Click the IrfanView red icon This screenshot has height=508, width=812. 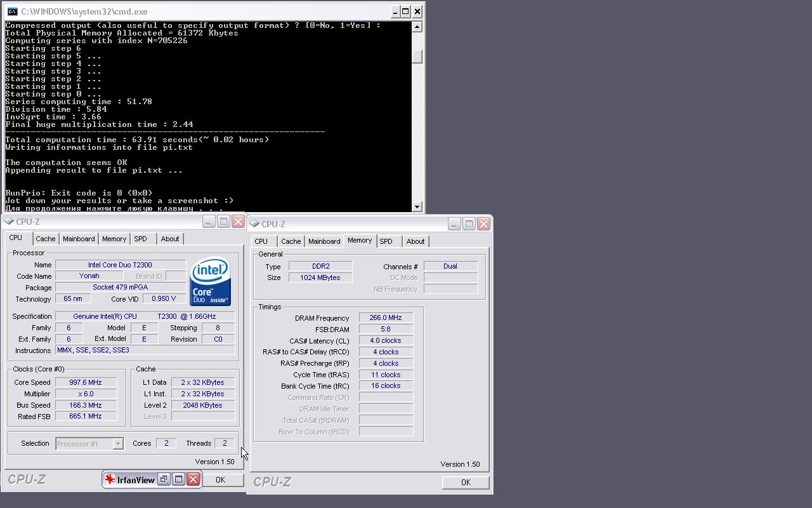[110, 479]
